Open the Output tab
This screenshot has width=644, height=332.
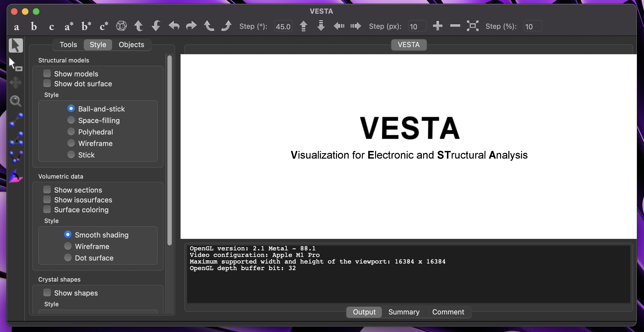364,312
